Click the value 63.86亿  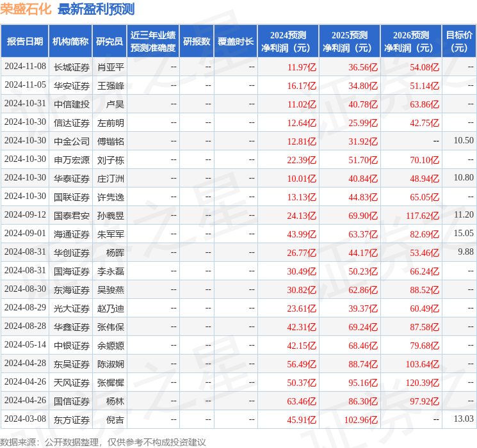(424, 104)
